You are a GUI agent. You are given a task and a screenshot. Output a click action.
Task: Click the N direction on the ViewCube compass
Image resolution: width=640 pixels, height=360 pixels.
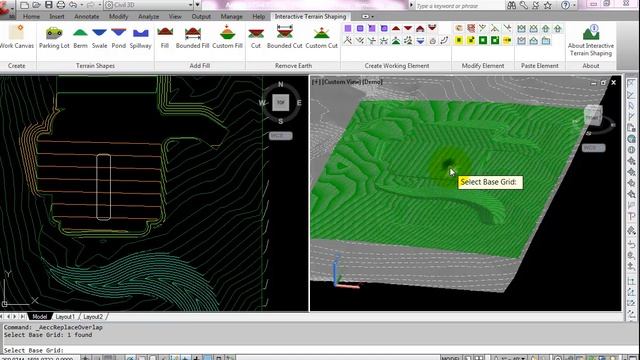point(280,84)
